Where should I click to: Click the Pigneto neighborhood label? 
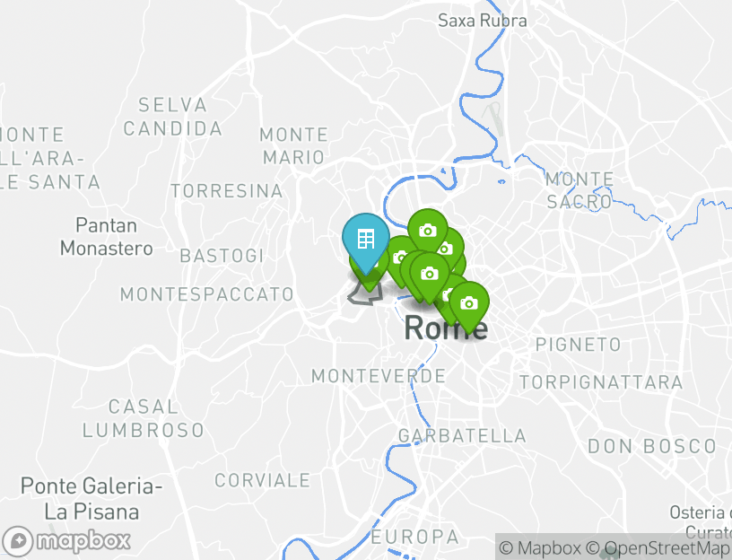[578, 345]
